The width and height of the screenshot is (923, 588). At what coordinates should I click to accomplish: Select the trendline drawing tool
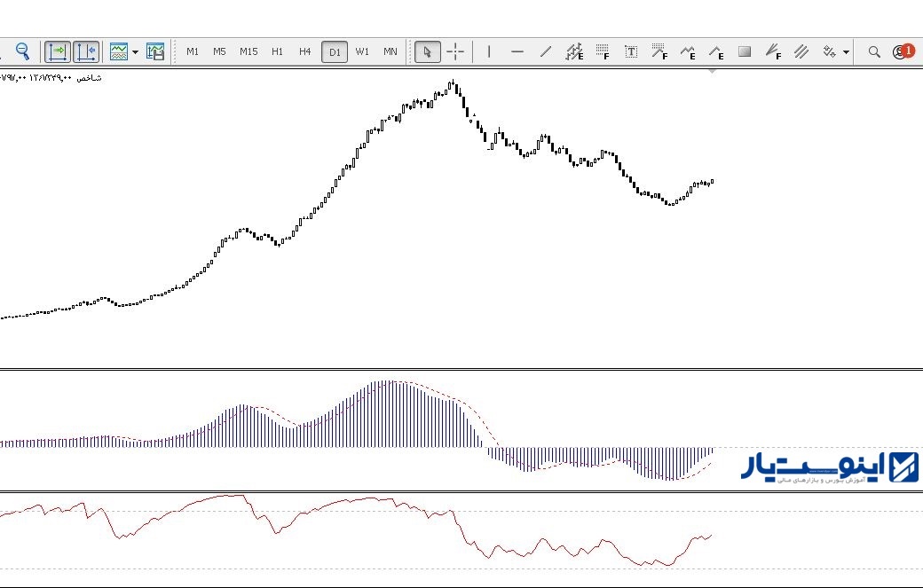547,51
